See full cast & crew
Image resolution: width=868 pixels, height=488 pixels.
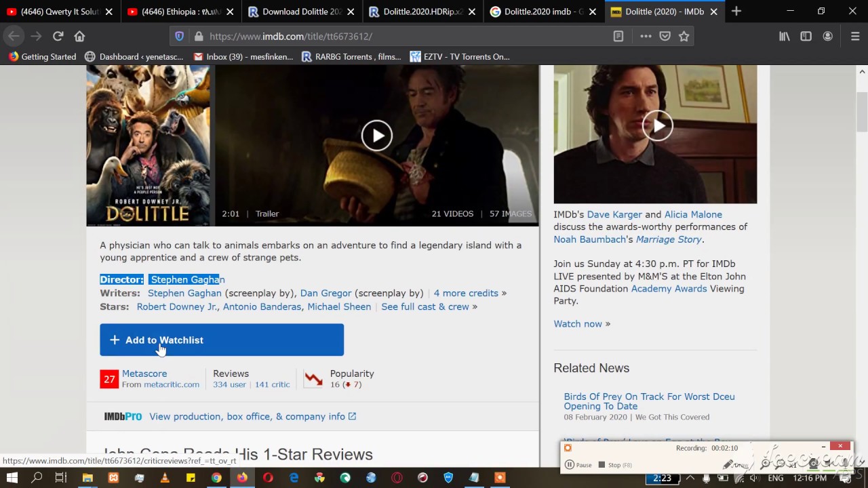click(x=425, y=307)
